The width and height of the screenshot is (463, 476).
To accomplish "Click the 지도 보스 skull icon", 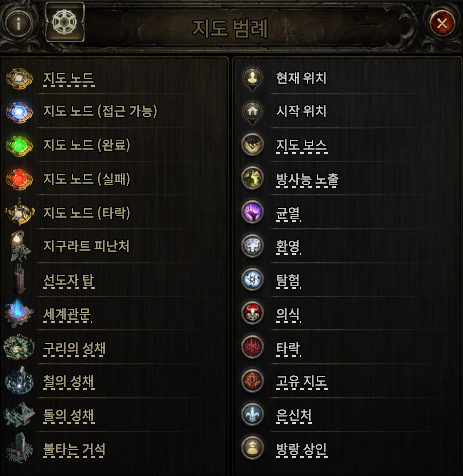I will 252,145.
